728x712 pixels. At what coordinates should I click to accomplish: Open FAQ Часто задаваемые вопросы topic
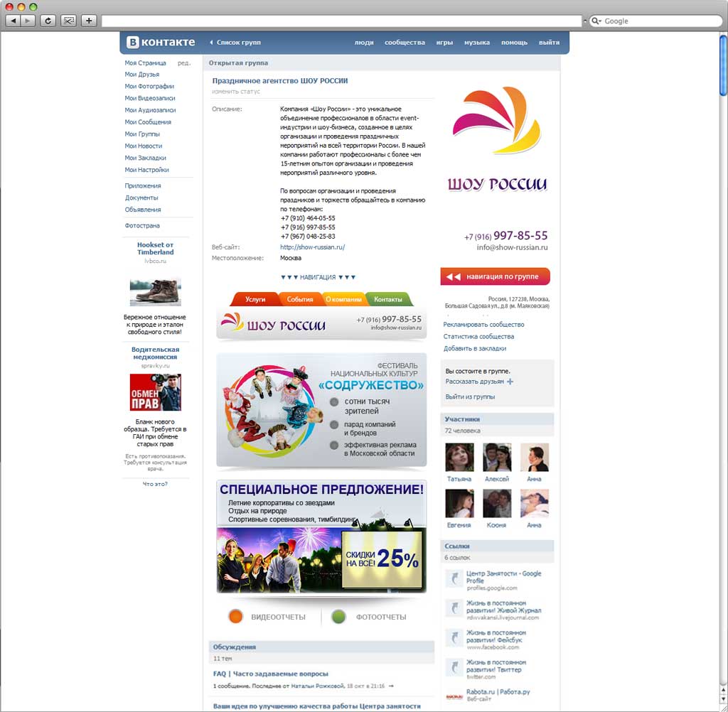point(270,674)
